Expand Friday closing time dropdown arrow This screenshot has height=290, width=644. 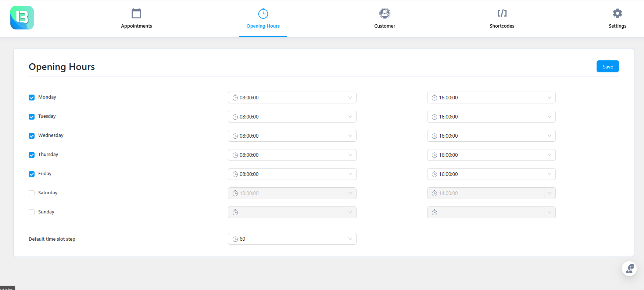550,174
